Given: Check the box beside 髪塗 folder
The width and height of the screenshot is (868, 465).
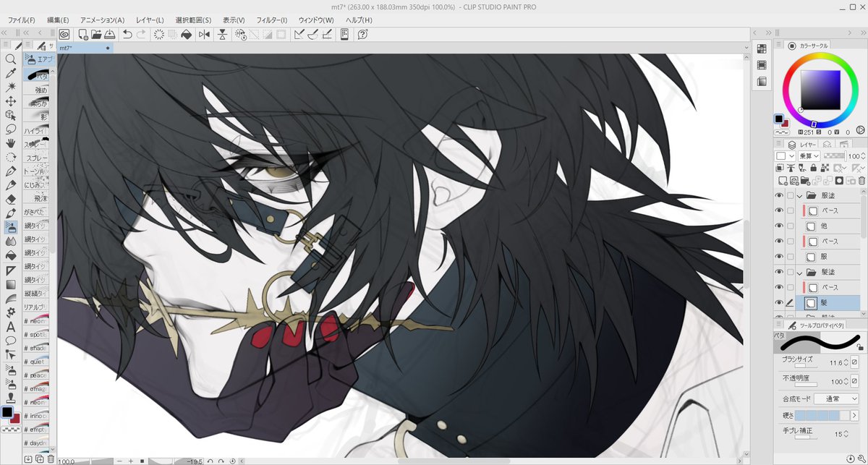Looking at the screenshot, I should point(791,273).
